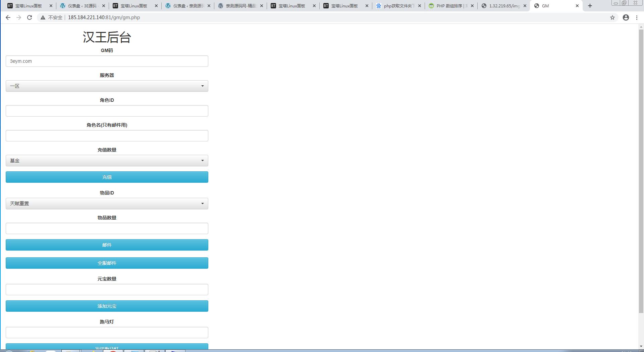Open the 充值数量 dropdown showing 基金
The width and height of the screenshot is (644, 352).
coord(107,161)
